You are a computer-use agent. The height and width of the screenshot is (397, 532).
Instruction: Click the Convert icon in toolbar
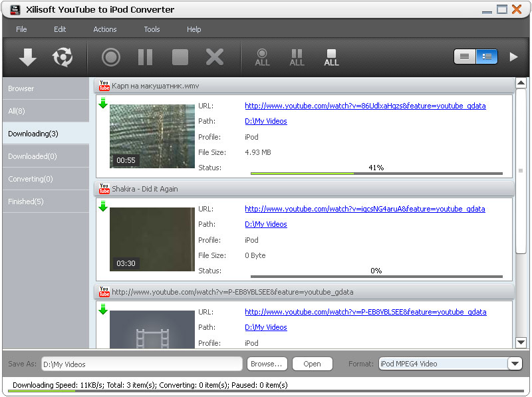coord(63,58)
